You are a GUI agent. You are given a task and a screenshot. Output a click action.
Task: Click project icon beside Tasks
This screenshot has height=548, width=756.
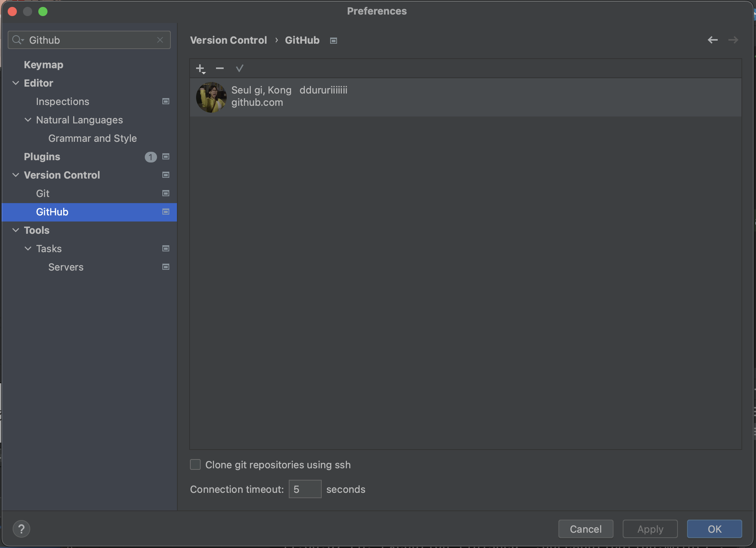166,249
